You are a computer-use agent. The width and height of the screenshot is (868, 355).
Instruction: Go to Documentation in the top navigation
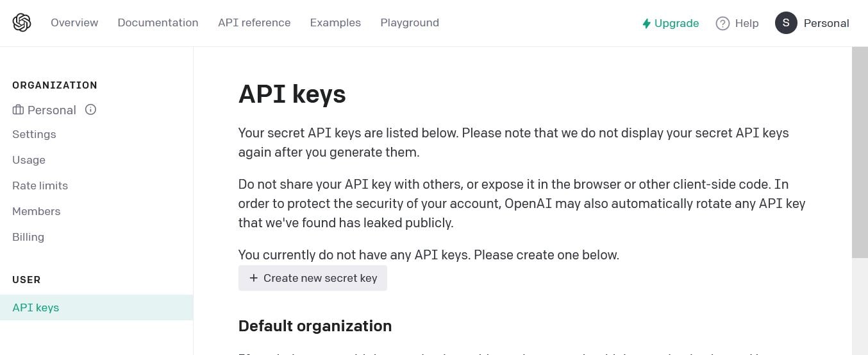click(x=158, y=23)
